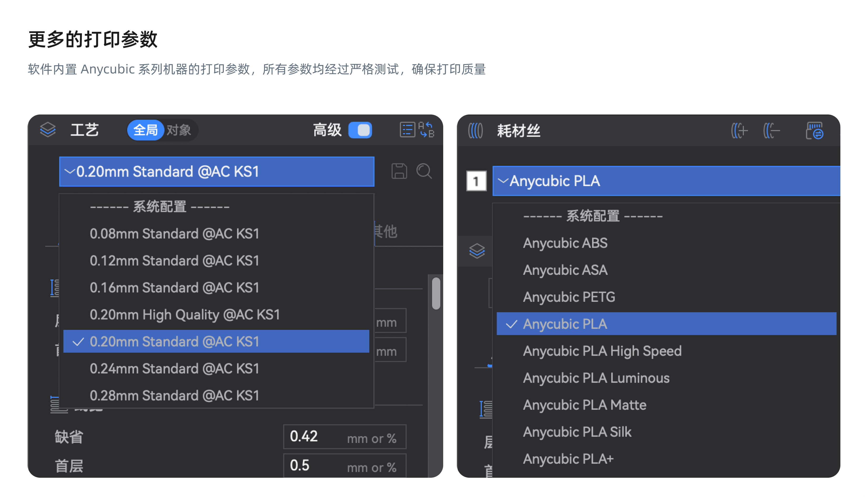The height and width of the screenshot is (503, 868).
Task: Select Anycubic PLA Matte filament
Action: click(667, 405)
